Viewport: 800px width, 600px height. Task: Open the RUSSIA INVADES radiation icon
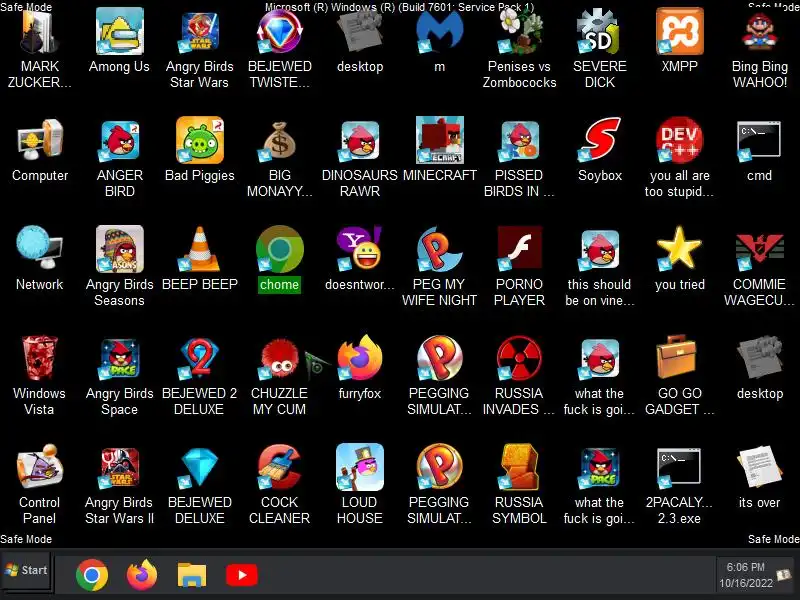[x=519, y=358]
